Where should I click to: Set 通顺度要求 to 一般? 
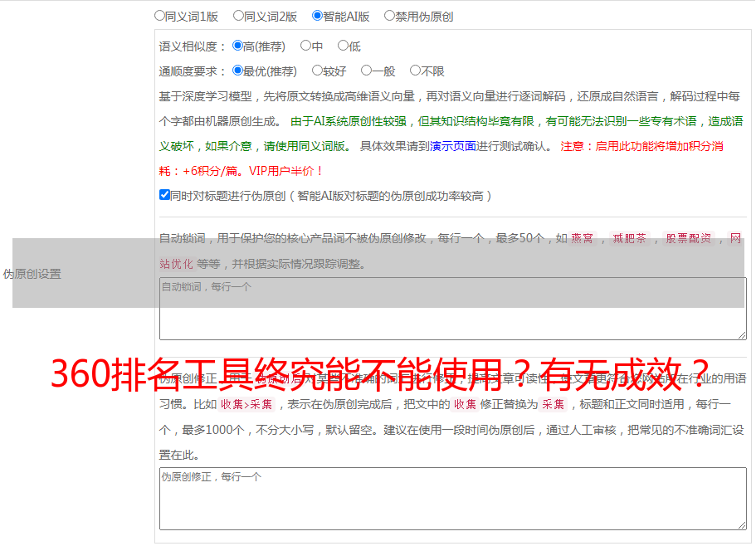click(x=367, y=71)
